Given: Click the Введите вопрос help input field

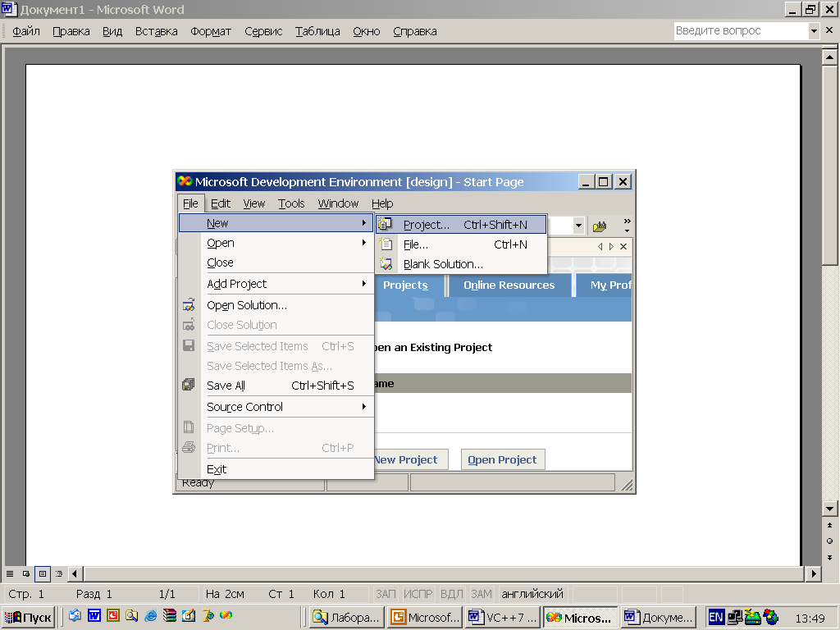Looking at the screenshot, I should (741, 30).
